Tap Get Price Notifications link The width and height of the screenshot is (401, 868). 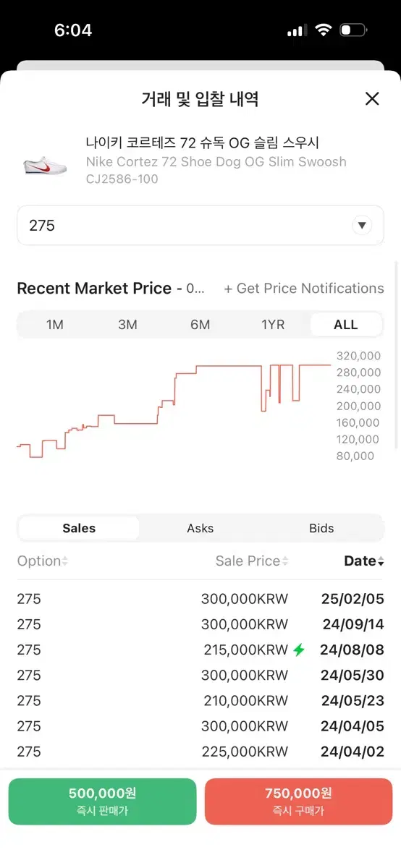304,289
